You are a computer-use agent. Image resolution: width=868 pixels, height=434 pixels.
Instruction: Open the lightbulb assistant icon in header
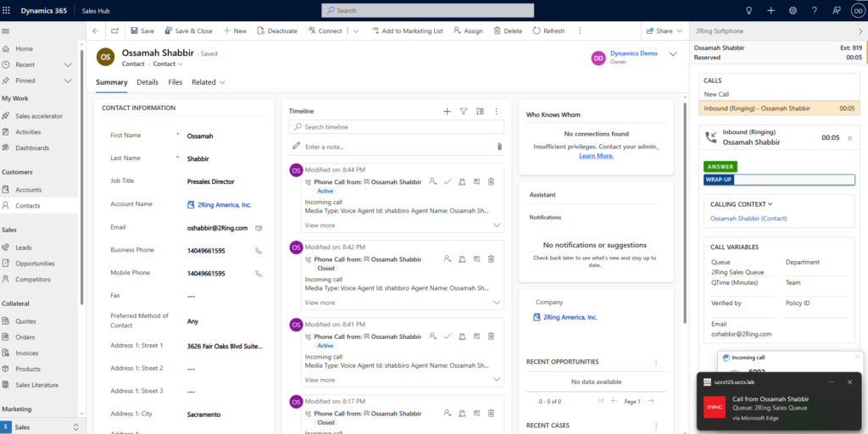click(x=748, y=10)
